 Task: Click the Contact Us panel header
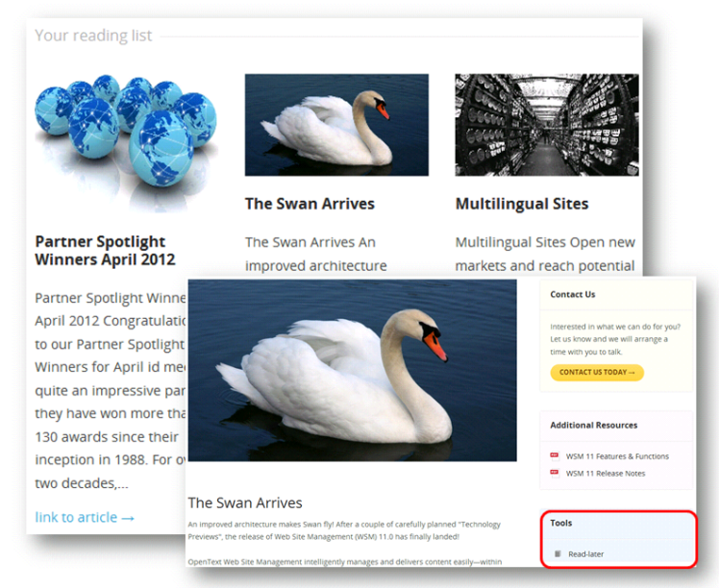point(572,294)
